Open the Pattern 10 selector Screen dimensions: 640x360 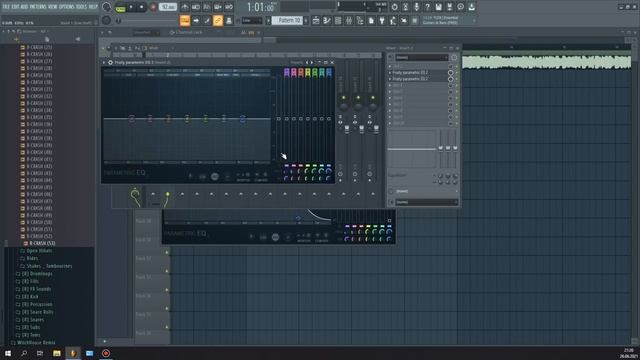[287, 20]
